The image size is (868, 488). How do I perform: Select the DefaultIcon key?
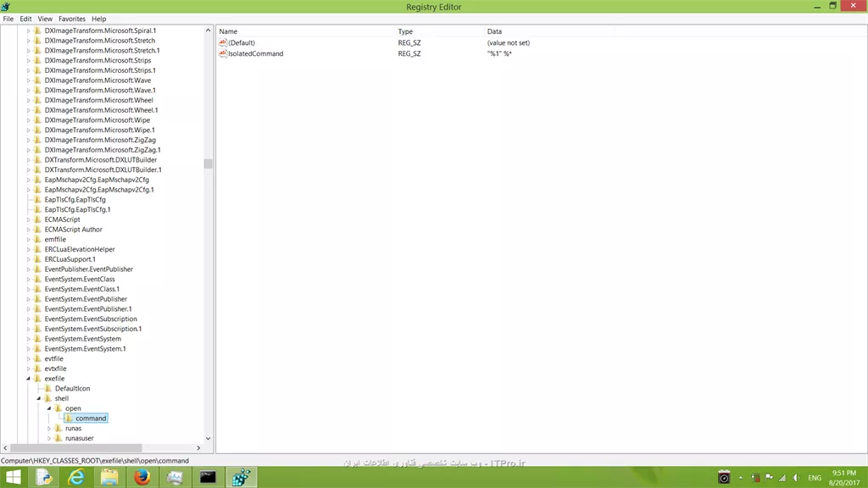[73, 388]
